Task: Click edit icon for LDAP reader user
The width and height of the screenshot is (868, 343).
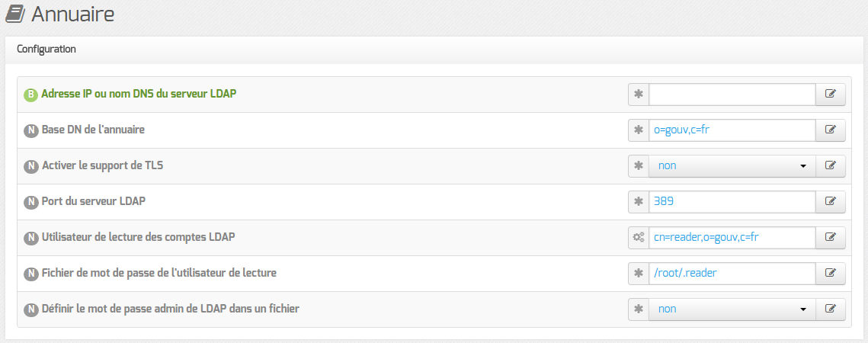Action: pyautogui.click(x=831, y=237)
